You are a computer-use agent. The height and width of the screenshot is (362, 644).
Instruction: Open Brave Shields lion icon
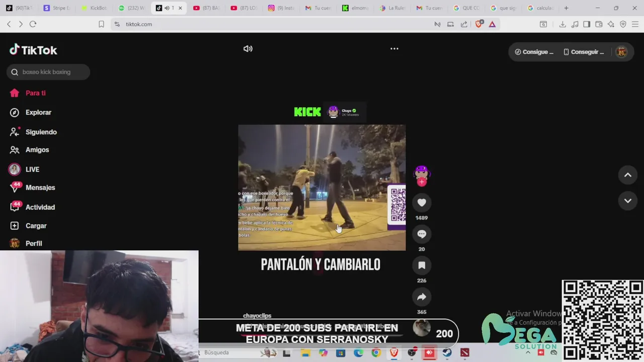(478, 24)
